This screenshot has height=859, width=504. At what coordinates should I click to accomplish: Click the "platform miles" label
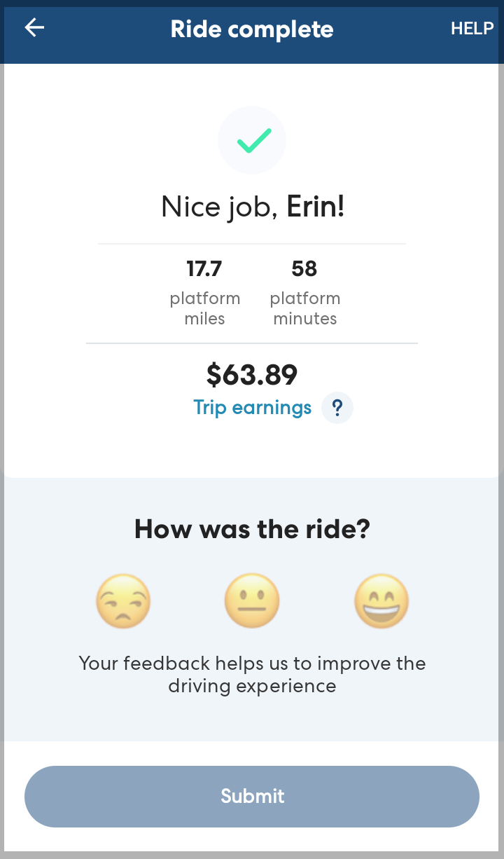pyautogui.click(x=204, y=308)
